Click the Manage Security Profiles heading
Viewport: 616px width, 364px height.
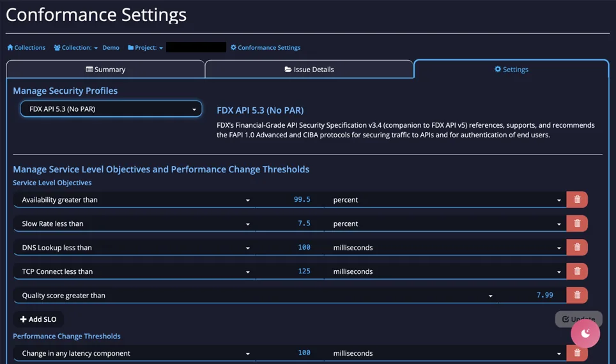point(65,91)
